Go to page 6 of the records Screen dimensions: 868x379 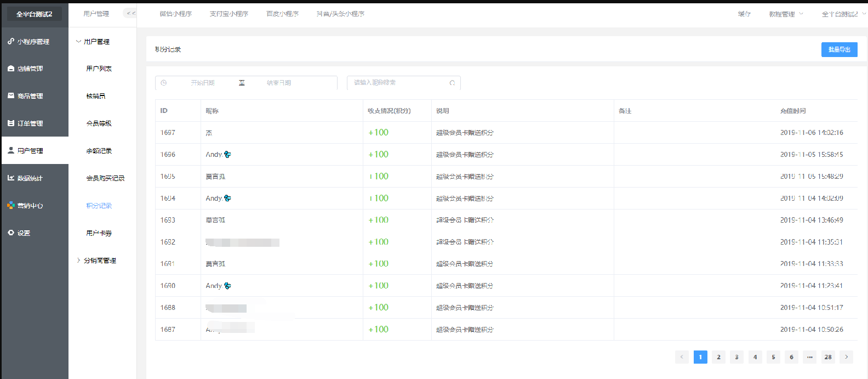pyautogui.click(x=791, y=357)
